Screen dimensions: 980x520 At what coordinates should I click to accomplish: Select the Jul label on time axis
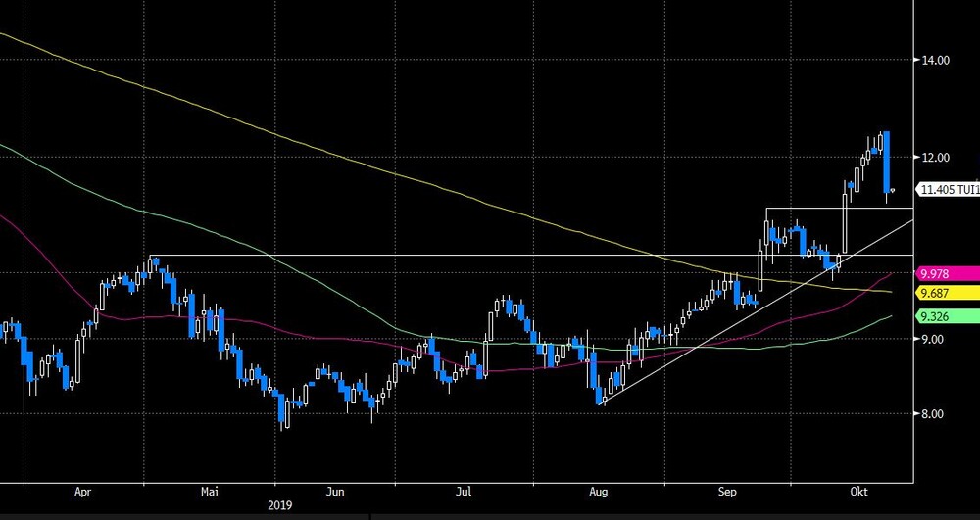464,493
